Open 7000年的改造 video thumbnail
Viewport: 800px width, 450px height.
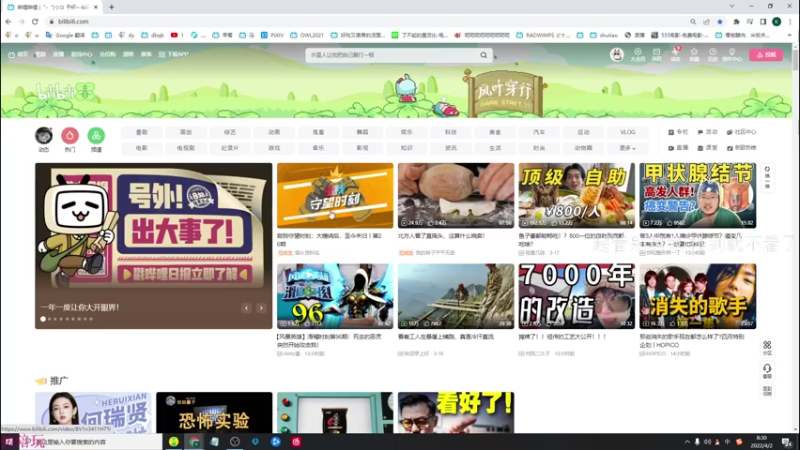click(x=577, y=296)
